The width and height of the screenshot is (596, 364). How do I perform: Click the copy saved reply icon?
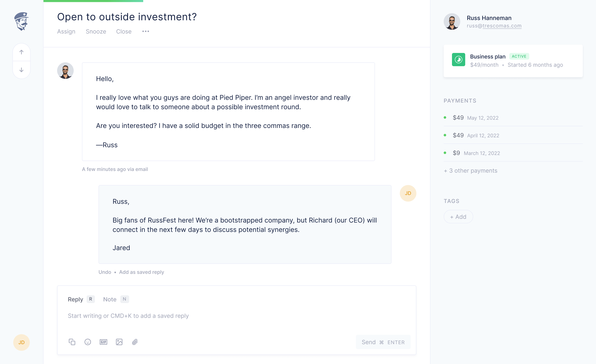(72, 342)
